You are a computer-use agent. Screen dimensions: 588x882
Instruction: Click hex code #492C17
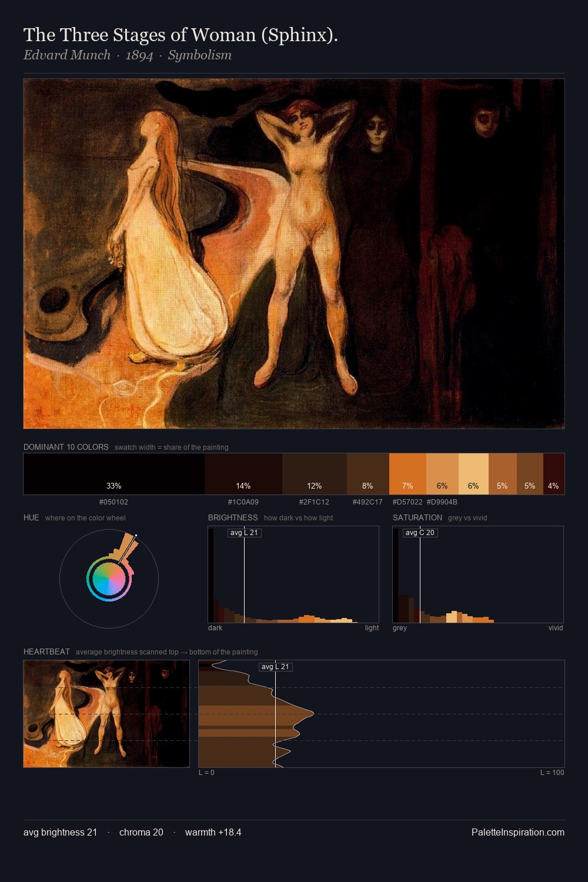point(367,502)
